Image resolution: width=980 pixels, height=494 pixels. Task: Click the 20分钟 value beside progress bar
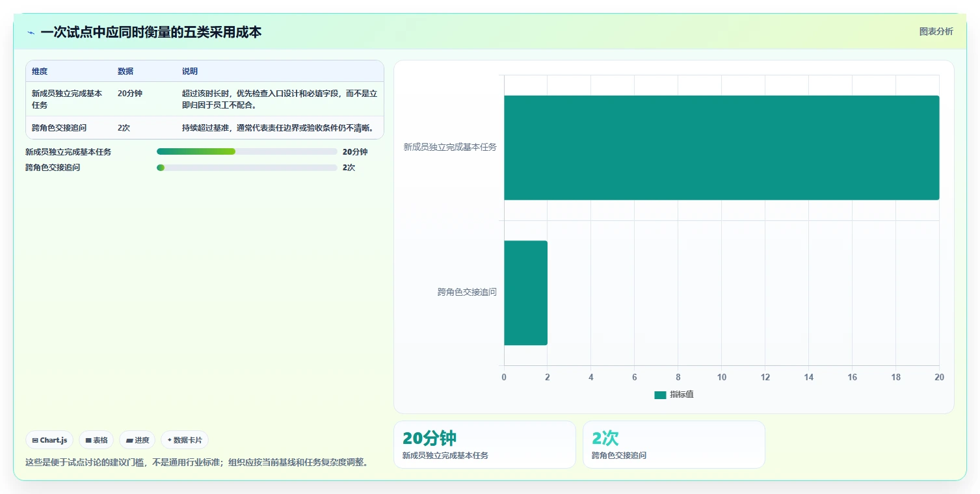pos(355,152)
